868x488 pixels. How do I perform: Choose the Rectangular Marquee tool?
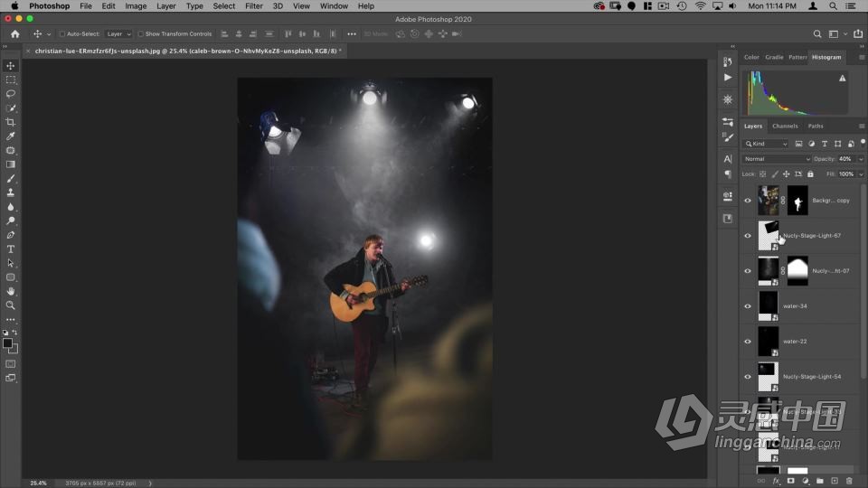(x=11, y=80)
